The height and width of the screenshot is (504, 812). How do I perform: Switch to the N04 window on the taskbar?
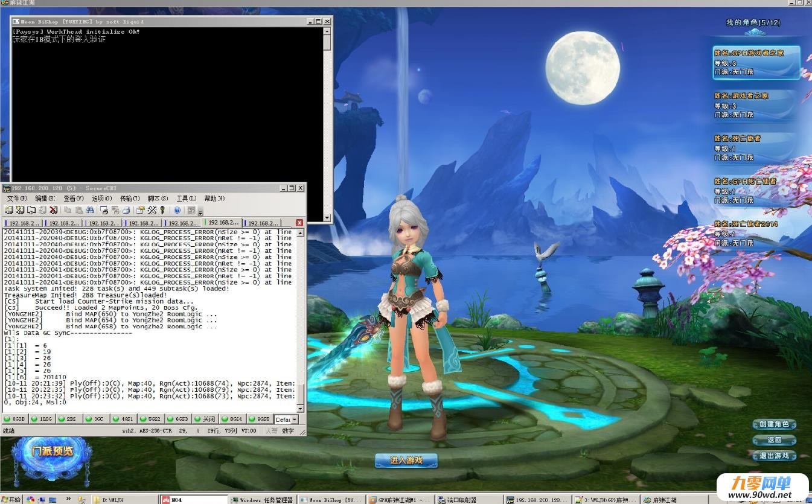tap(194, 500)
